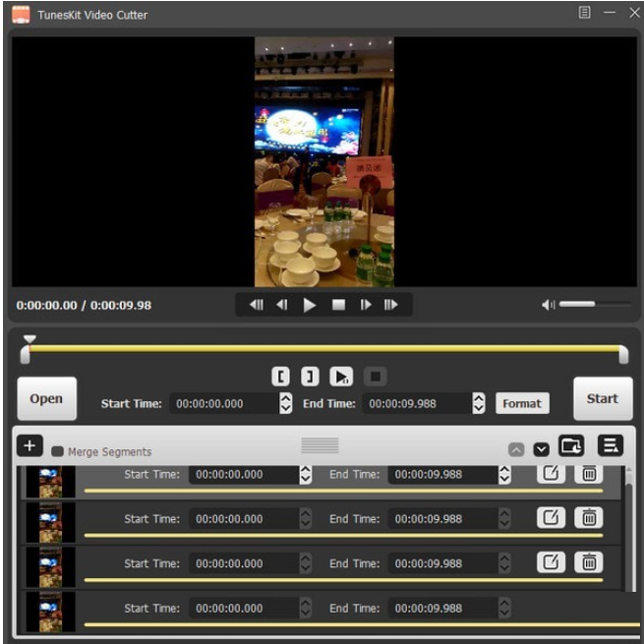Click the left trim handle of timeline

pos(25,355)
